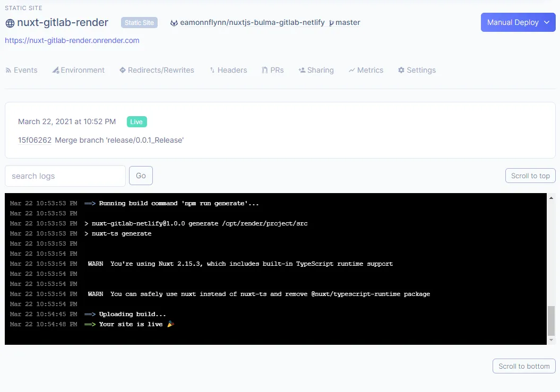
Task: Open the PRs tab
Action: pyautogui.click(x=273, y=70)
